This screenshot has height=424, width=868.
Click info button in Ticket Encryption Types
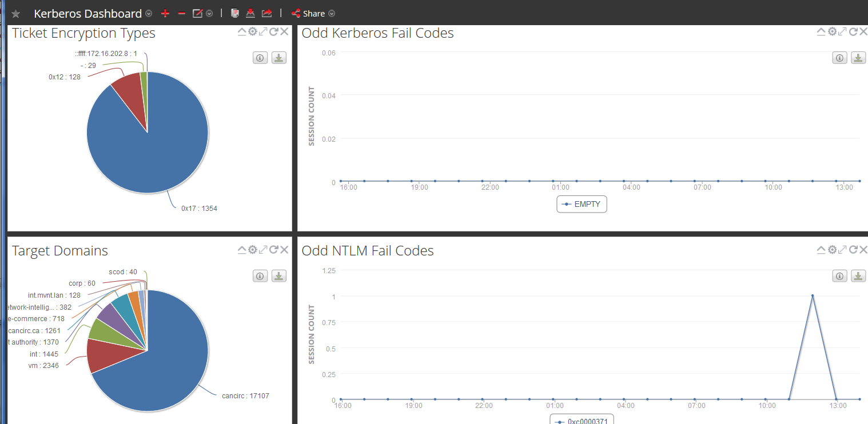260,58
